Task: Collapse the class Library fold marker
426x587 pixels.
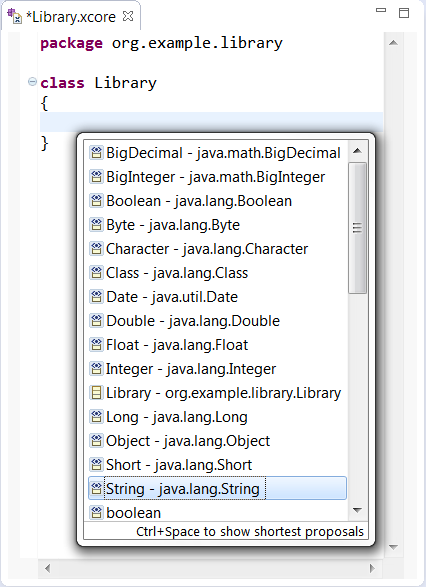Action: [x=33, y=82]
